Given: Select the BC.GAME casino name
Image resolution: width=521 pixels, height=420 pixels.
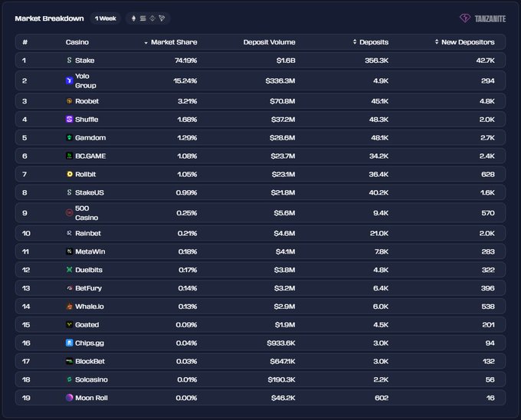Looking at the screenshot, I should click(x=90, y=156).
